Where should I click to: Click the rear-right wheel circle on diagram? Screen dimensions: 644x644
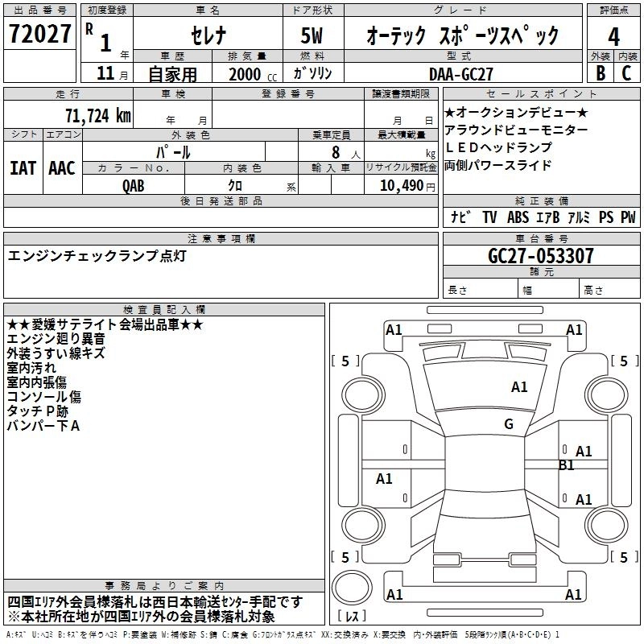[x=606, y=526]
